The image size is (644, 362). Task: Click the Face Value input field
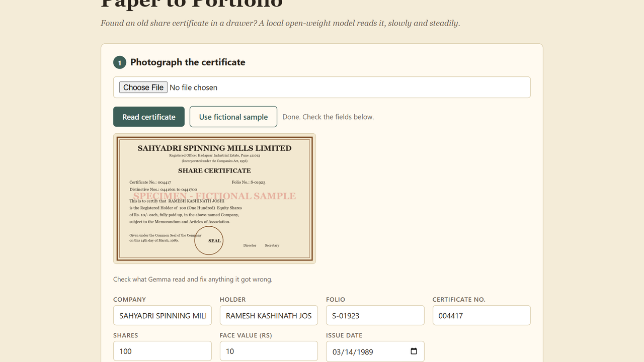click(269, 351)
